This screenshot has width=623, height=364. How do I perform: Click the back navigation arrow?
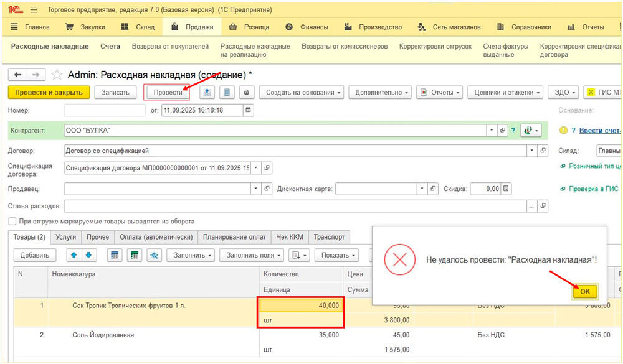coord(17,75)
